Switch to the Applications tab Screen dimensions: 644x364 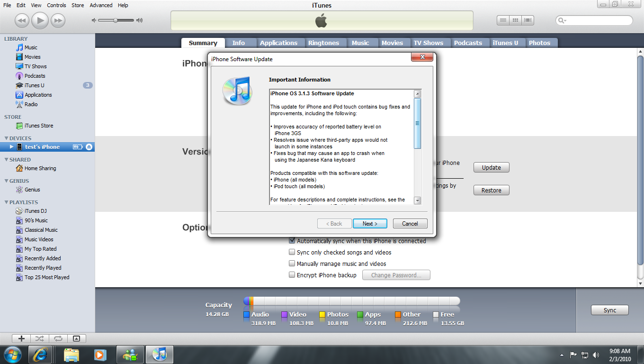(x=278, y=43)
